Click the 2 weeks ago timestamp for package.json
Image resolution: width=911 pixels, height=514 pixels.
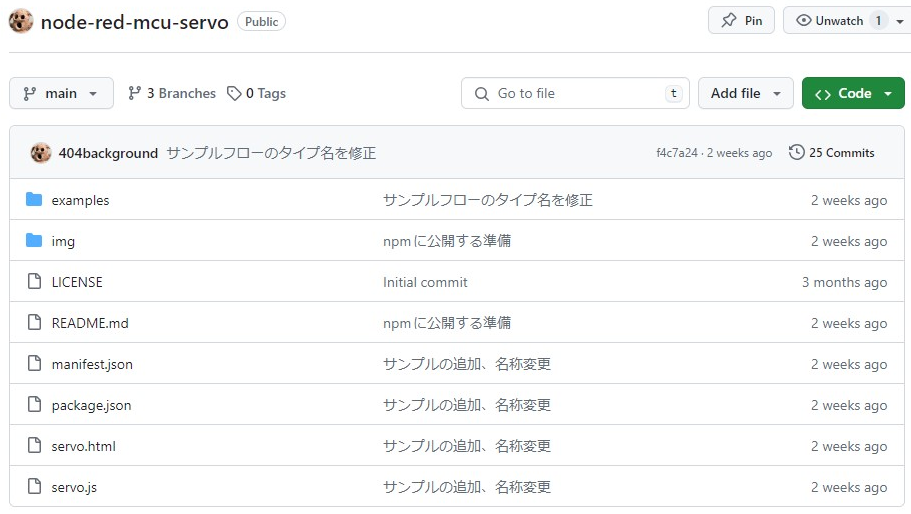[x=849, y=405]
